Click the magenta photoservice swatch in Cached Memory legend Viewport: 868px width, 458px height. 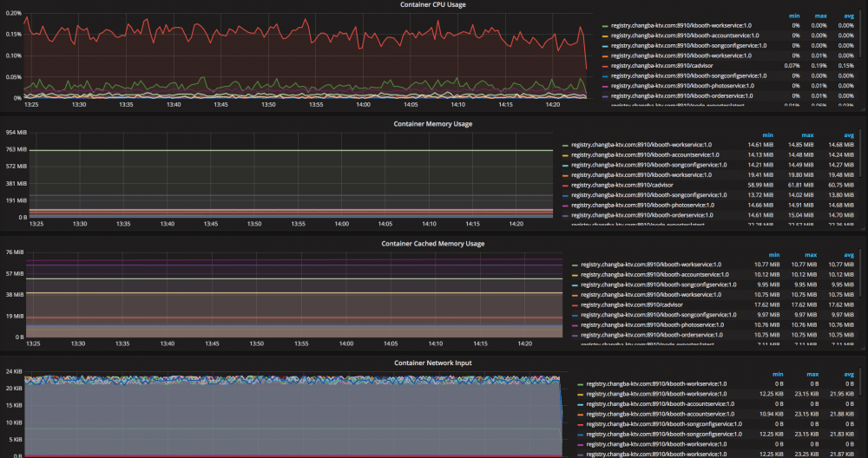pyautogui.click(x=575, y=324)
